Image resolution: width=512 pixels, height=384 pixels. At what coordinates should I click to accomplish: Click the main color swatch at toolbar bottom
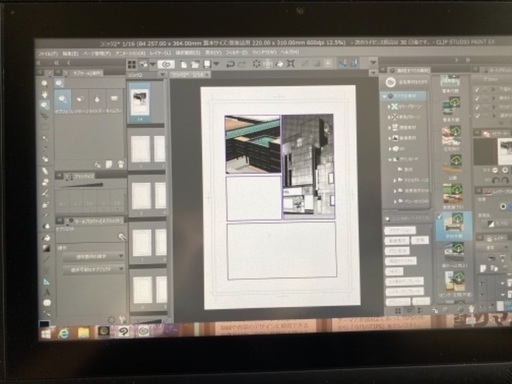click(x=44, y=324)
